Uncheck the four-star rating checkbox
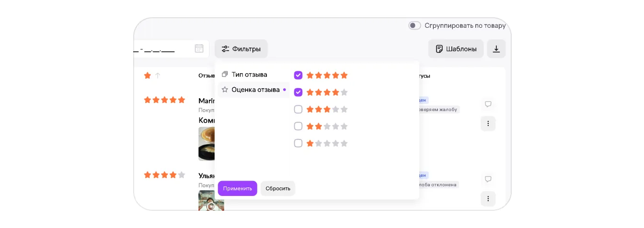 (x=298, y=92)
